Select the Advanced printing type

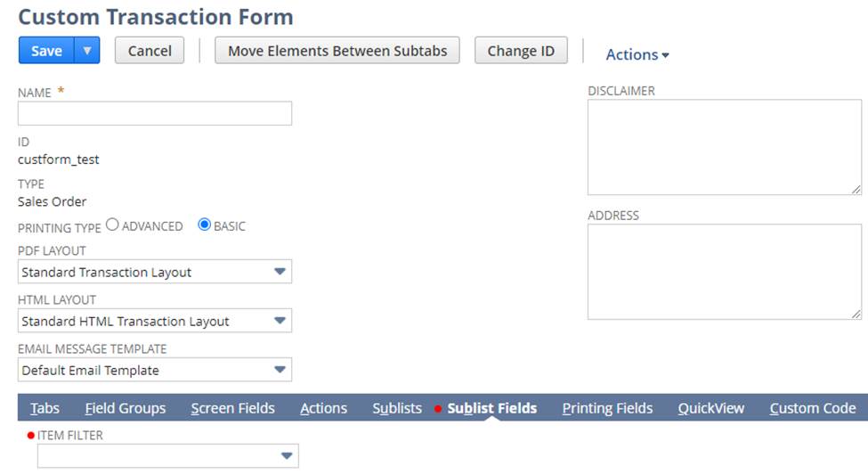(112, 225)
